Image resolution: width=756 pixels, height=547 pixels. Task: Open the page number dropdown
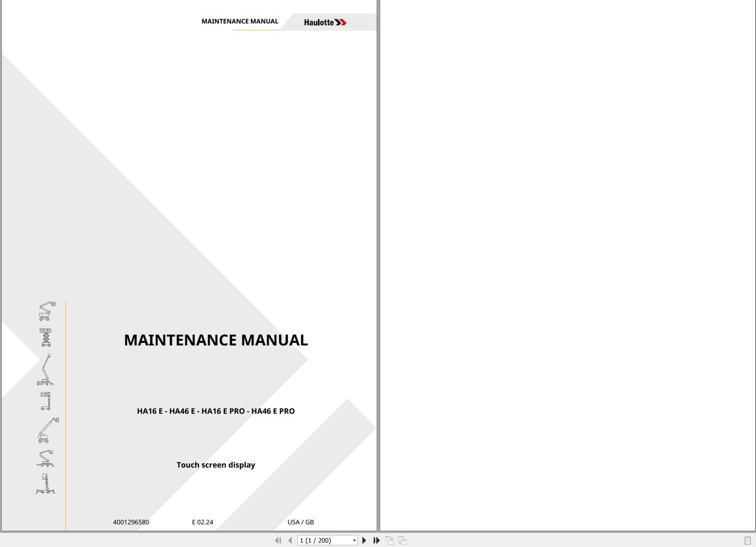point(354,541)
